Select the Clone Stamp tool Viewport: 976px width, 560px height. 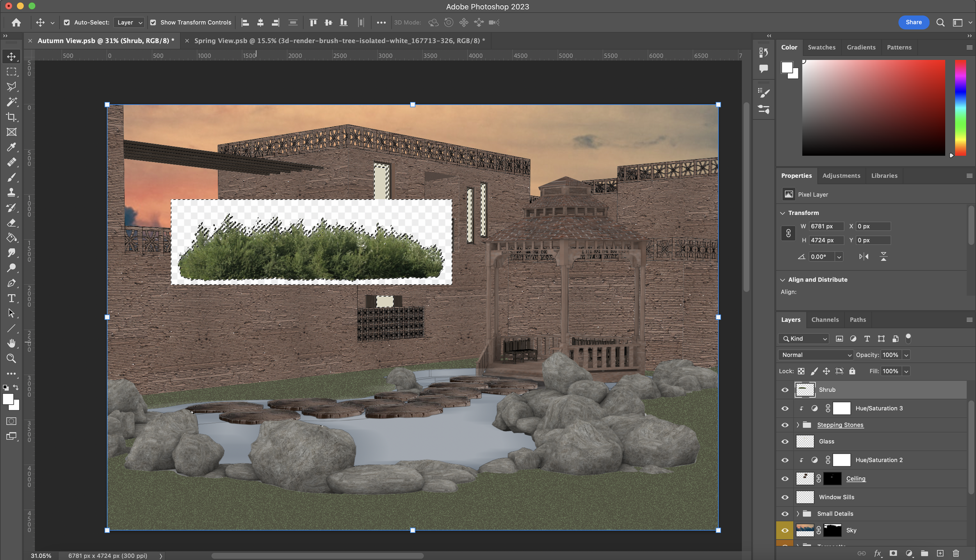(x=11, y=192)
